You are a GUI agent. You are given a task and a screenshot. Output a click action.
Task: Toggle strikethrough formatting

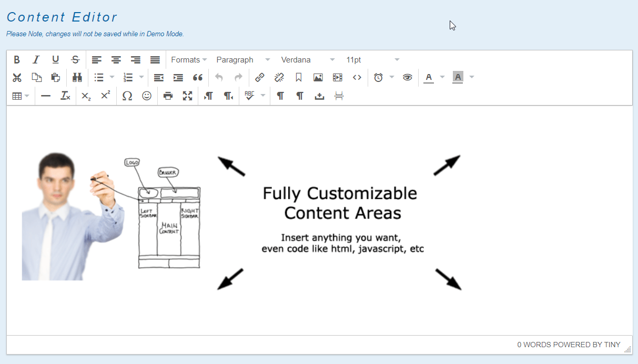click(75, 60)
